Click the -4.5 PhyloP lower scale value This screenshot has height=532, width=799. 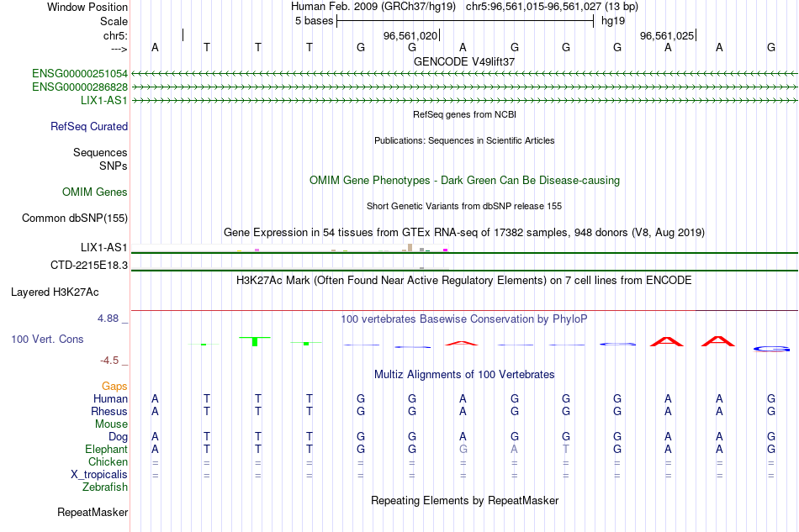(x=109, y=361)
